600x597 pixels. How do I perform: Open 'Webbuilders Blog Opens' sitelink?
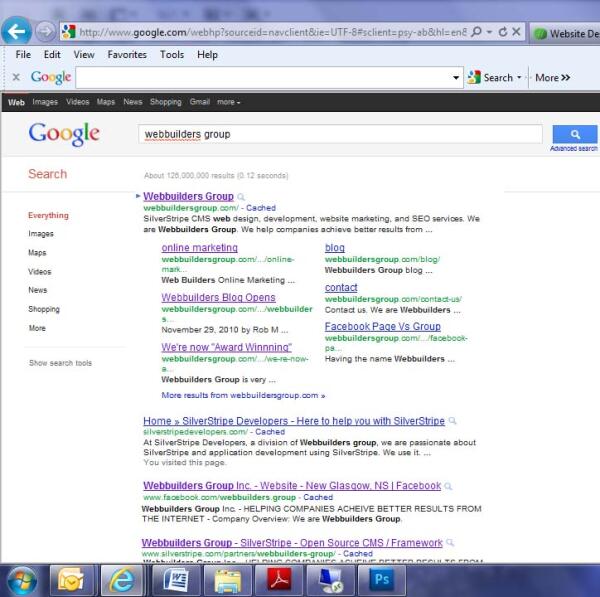[x=218, y=297]
